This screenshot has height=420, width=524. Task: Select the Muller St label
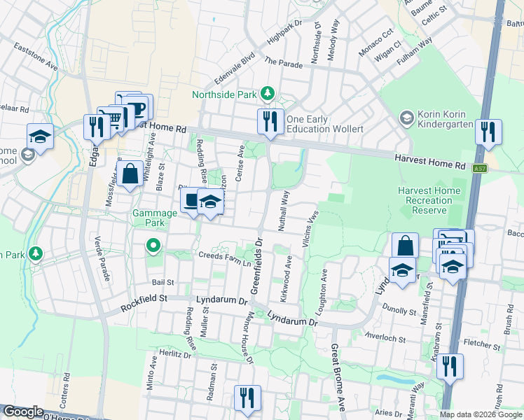[205, 322]
